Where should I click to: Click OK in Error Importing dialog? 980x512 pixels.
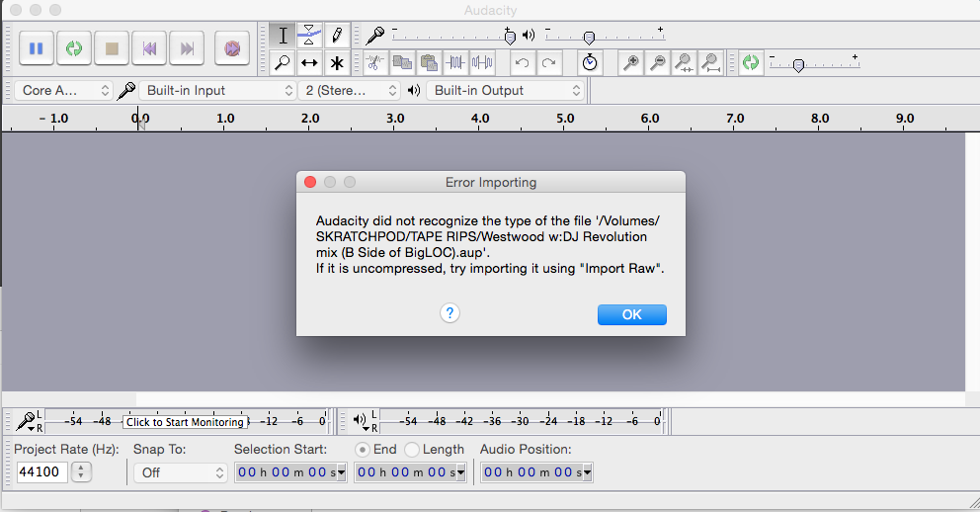pos(632,314)
